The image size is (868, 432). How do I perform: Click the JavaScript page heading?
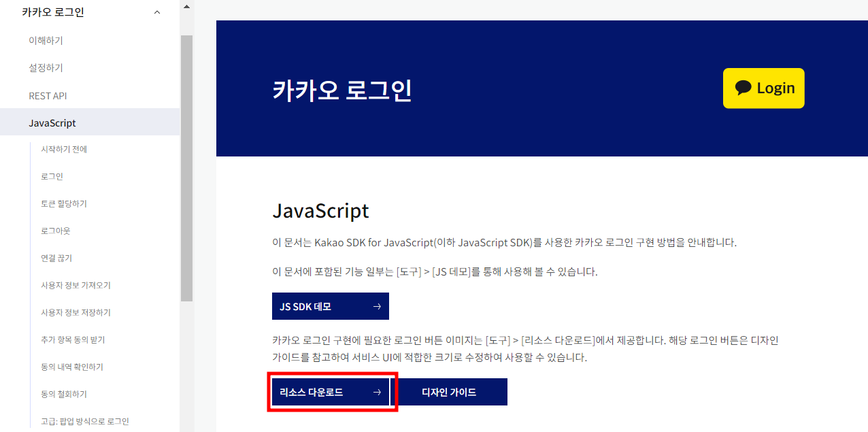click(x=320, y=211)
